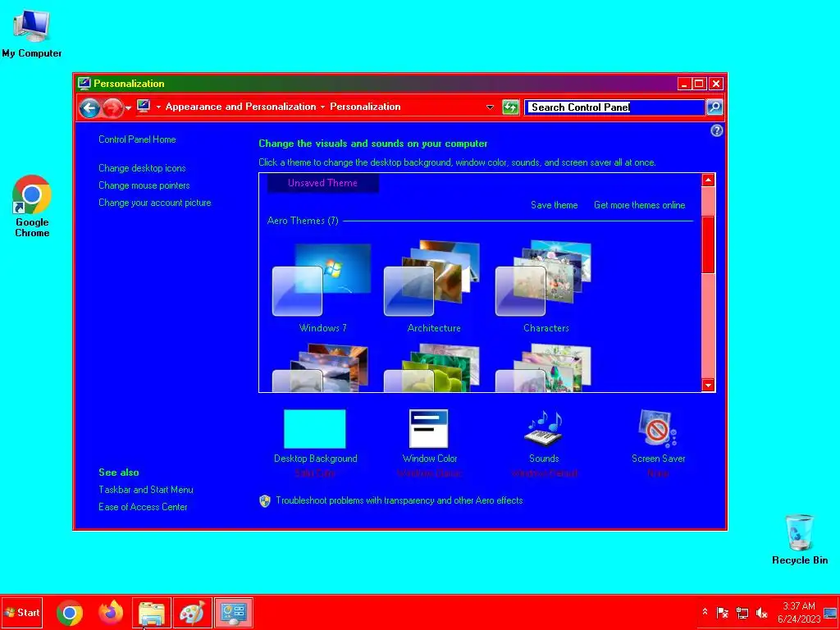The image size is (840, 630).
Task: Open the Sounds keyboard icon
Action: coord(544,428)
